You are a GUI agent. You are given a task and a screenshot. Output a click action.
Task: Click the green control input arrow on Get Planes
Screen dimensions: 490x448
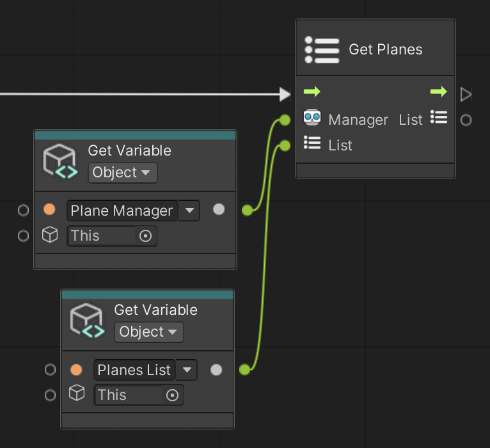(312, 92)
